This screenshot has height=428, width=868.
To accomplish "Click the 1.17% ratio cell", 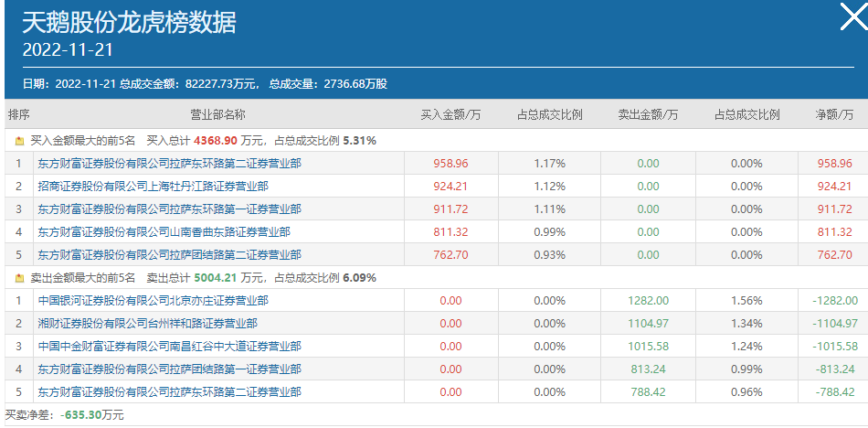I will tap(550, 164).
